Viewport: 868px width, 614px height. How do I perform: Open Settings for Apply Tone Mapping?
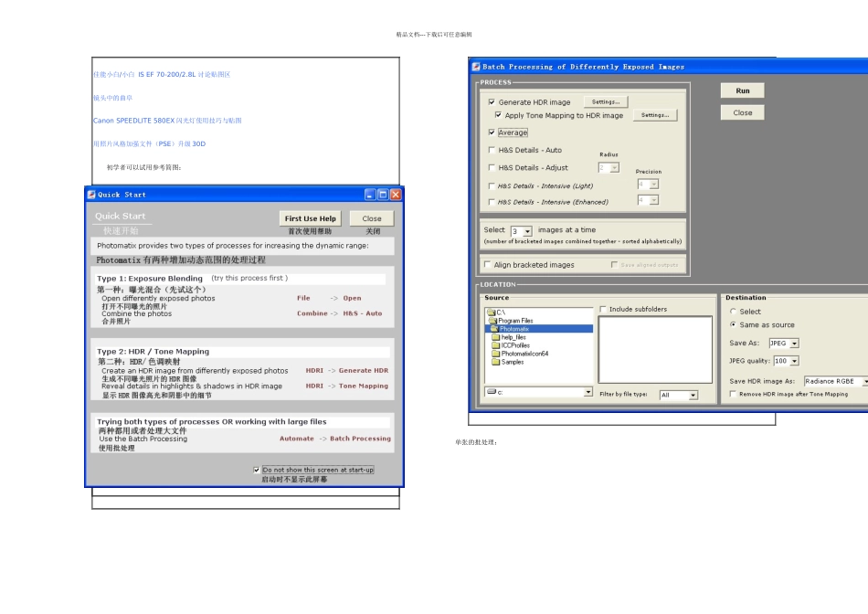655,115
